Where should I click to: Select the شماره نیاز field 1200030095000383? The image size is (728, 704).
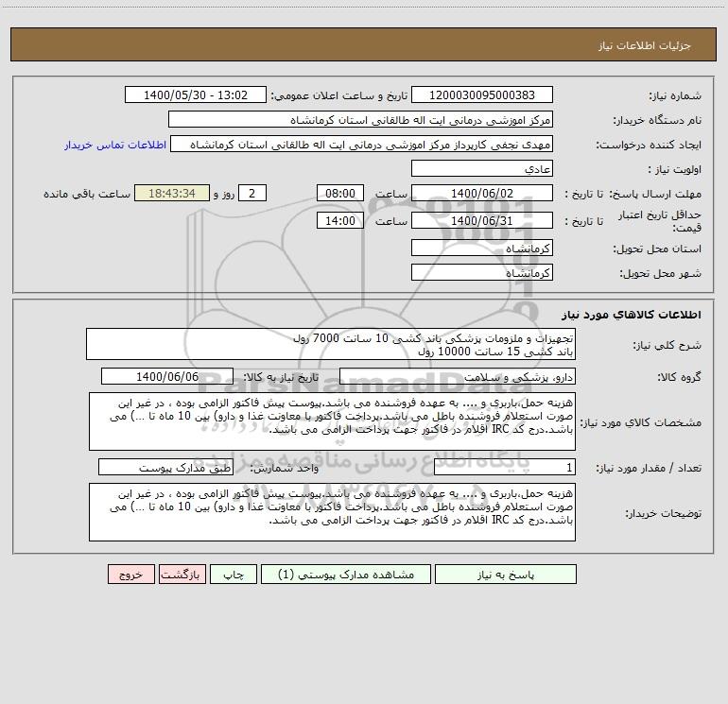pos(482,94)
